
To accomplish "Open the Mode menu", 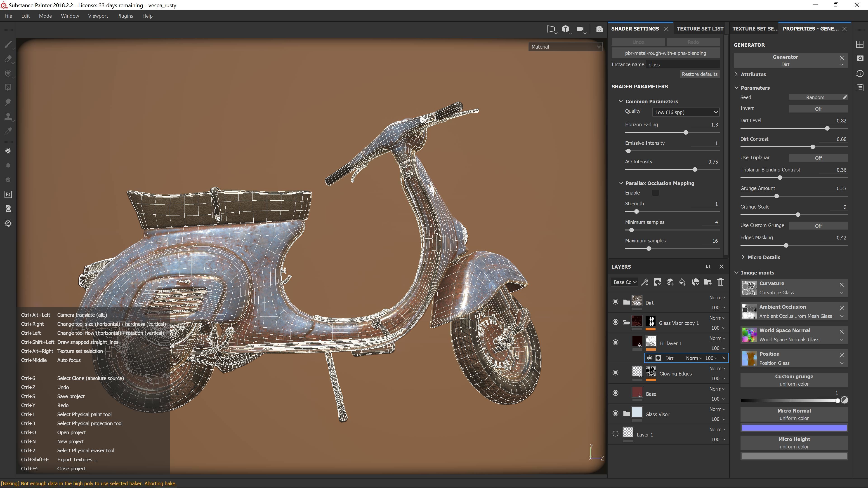I will point(45,16).
